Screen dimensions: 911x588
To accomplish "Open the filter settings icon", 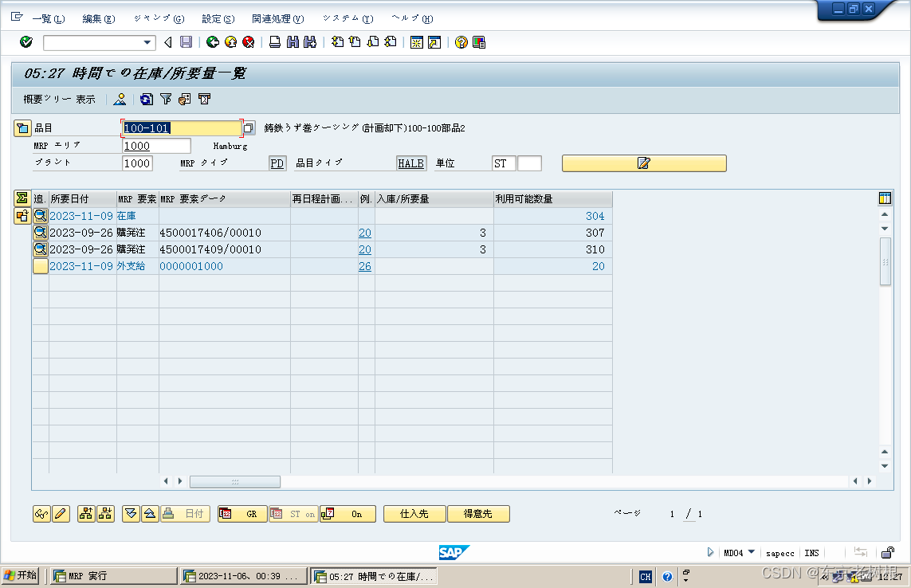I will pyautogui.click(x=165, y=99).
